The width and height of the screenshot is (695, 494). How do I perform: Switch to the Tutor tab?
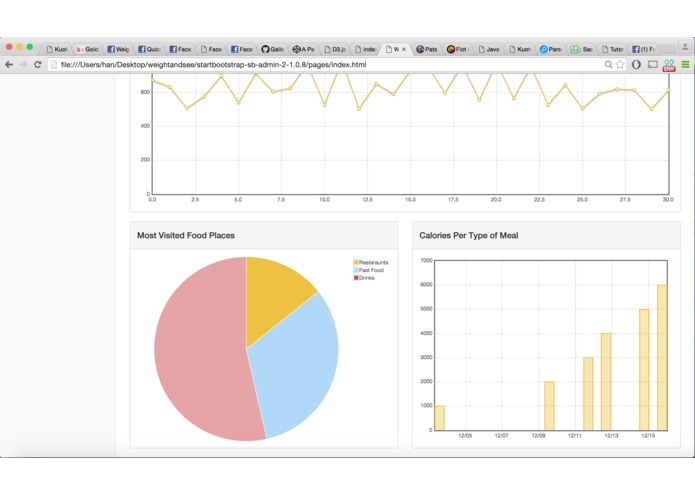point(613,49)
